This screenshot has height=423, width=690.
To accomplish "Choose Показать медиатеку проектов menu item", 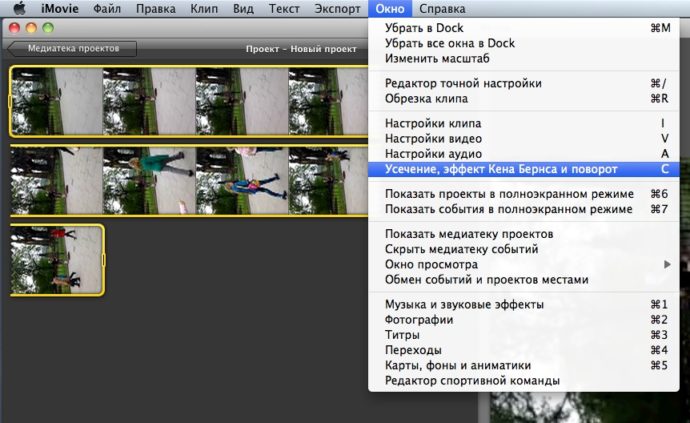I will [524, 234].
